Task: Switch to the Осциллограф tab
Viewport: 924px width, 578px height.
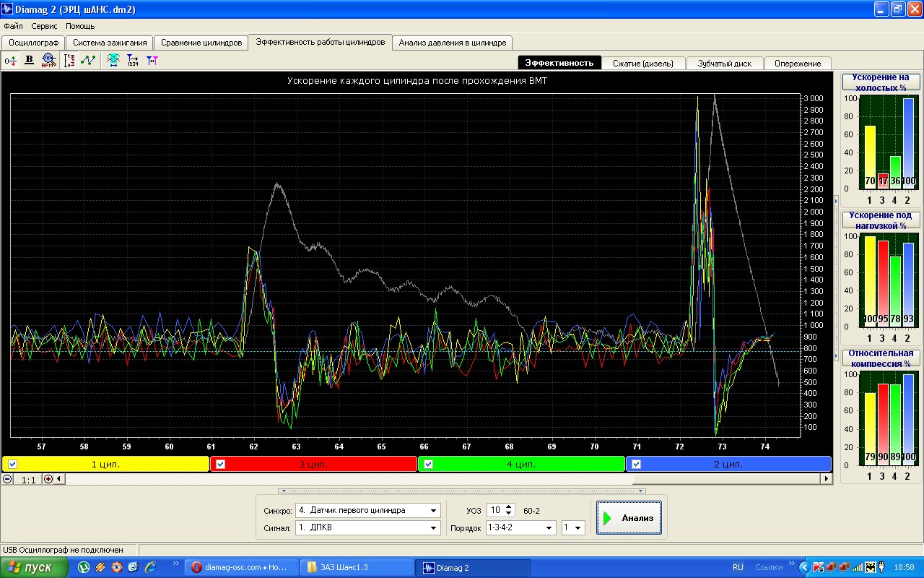Action: (32, 43)
